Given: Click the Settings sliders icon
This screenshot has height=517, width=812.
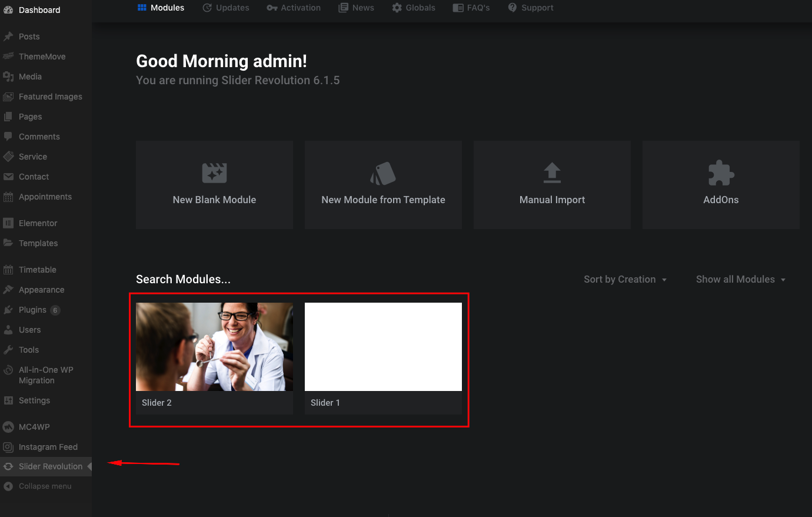Looking at the screenshot, I should coord(8,400).
